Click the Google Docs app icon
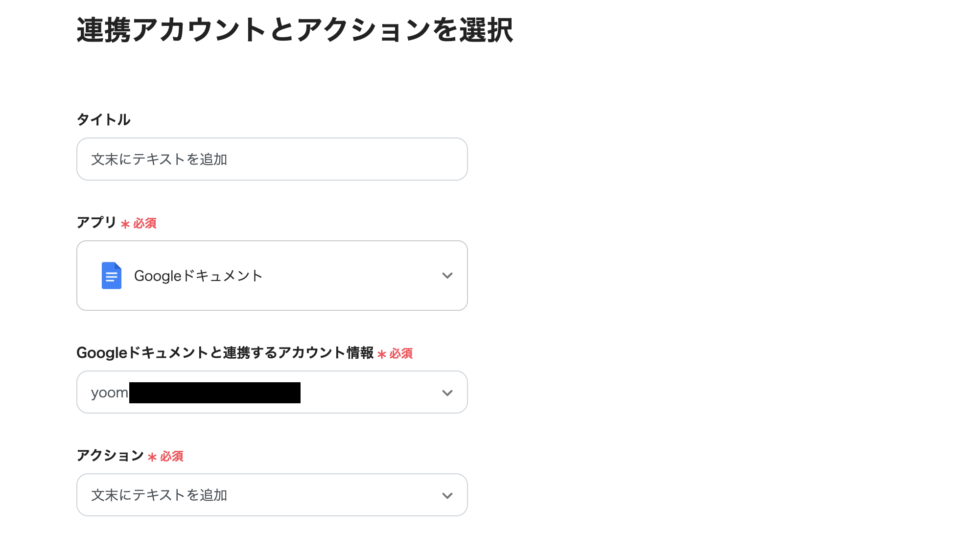The image size is (980, 556). [111, 276]
